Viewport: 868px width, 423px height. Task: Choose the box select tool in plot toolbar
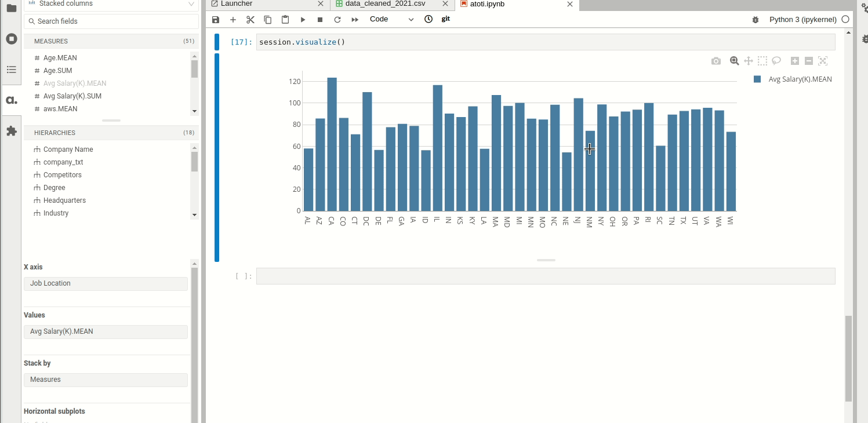point(762,61)
